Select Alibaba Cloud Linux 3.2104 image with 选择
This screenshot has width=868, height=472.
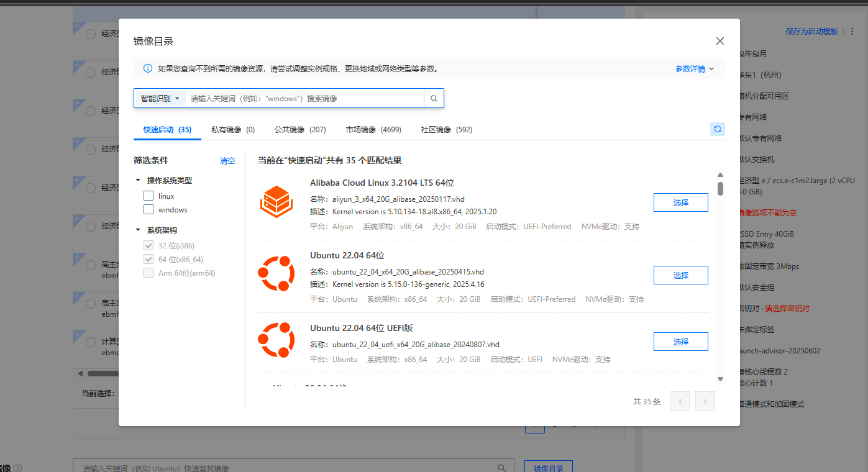pos(680,202)
